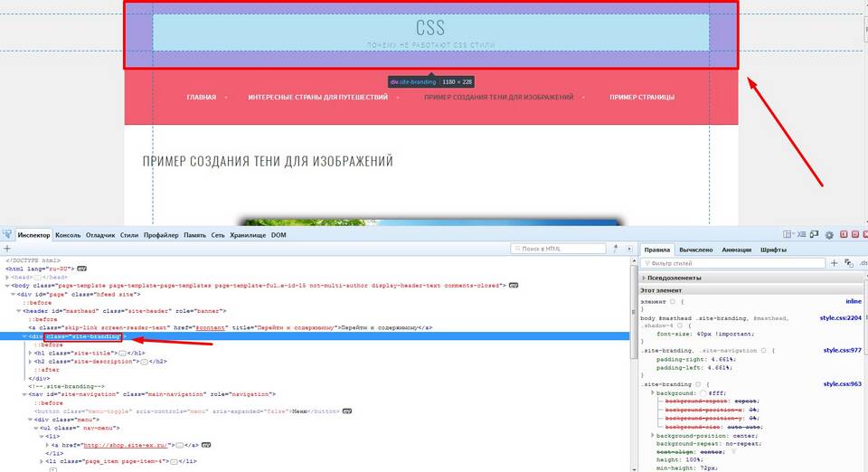Viewport: 868px width, 472px height.
Task: Expand the background shorthand property
Action: click(653, 392)
